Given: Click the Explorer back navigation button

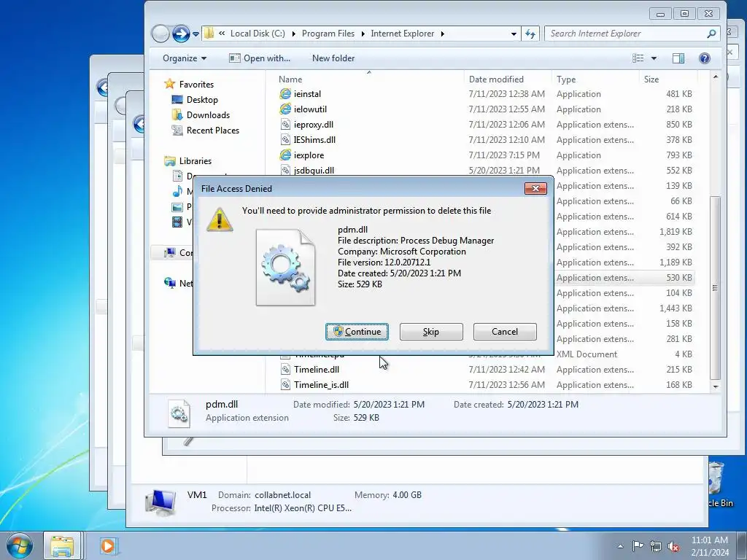Looking at the screenshot, I should (x=160, y=34).
